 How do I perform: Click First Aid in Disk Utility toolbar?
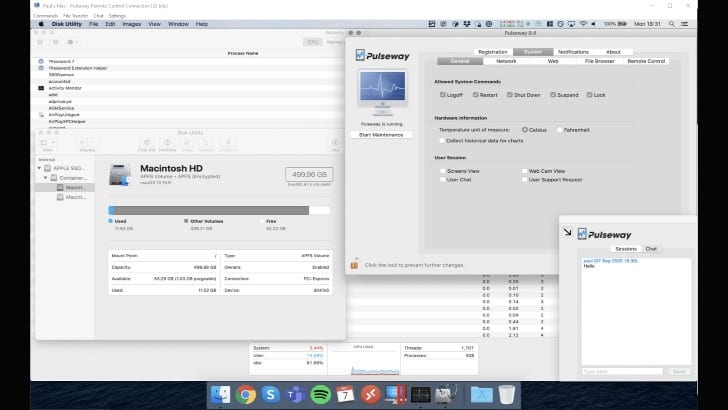pos(146,145)
